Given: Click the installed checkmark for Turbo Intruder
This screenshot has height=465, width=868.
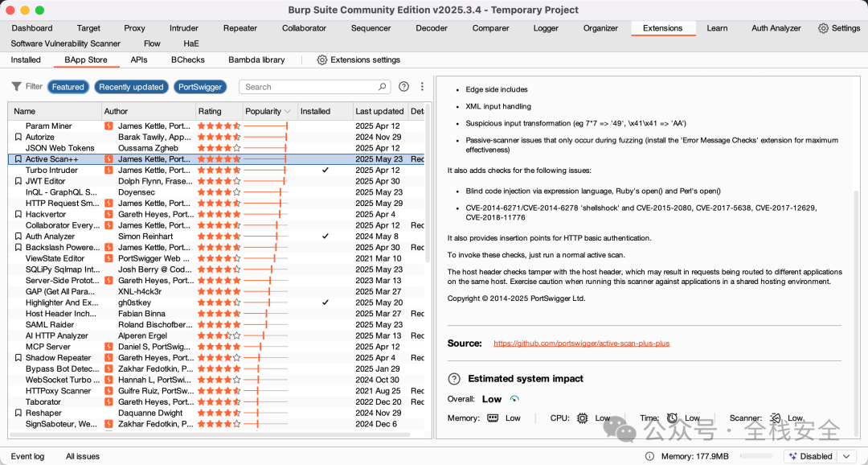Looking at the screenshot, I should [x=325, y=170].
